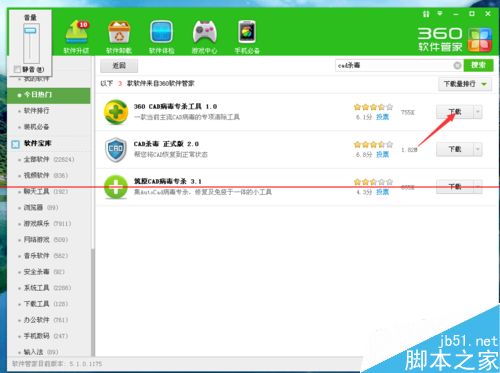
Task: Clear the search box with round icon
Action: pyautogui.click(x=457, y=65)
